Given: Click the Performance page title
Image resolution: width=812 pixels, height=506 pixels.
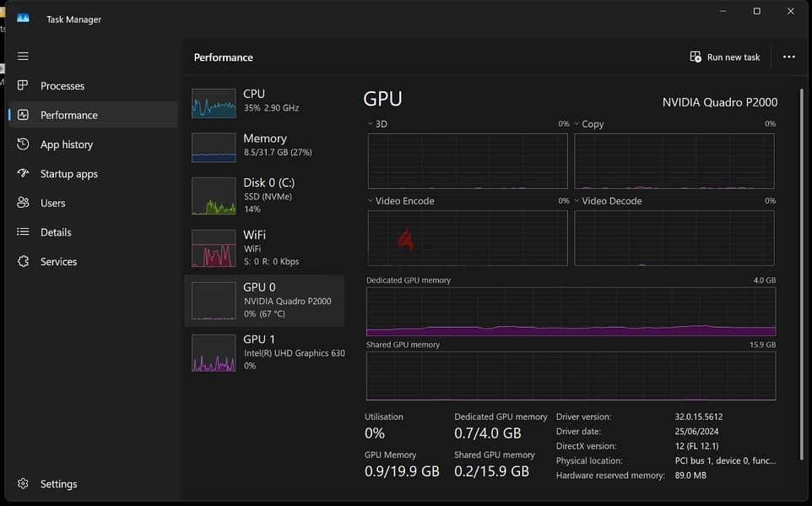Looking at the screenshot, I should tap(223, 57).
